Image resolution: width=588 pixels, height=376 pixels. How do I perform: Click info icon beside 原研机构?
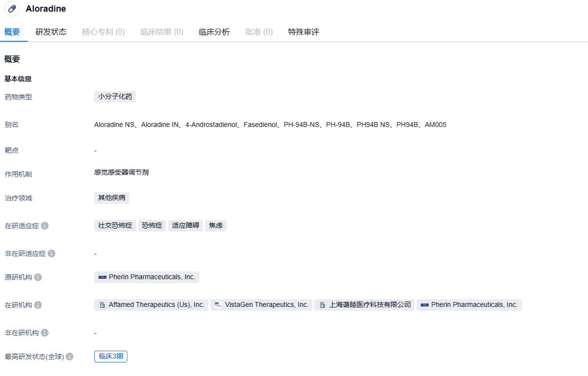[38, 277]
